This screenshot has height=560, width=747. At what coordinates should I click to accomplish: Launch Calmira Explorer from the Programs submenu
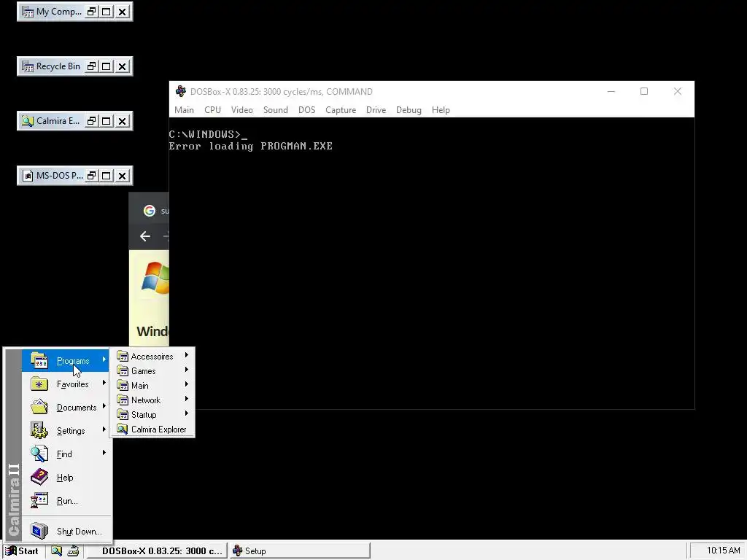coord(152,429)
